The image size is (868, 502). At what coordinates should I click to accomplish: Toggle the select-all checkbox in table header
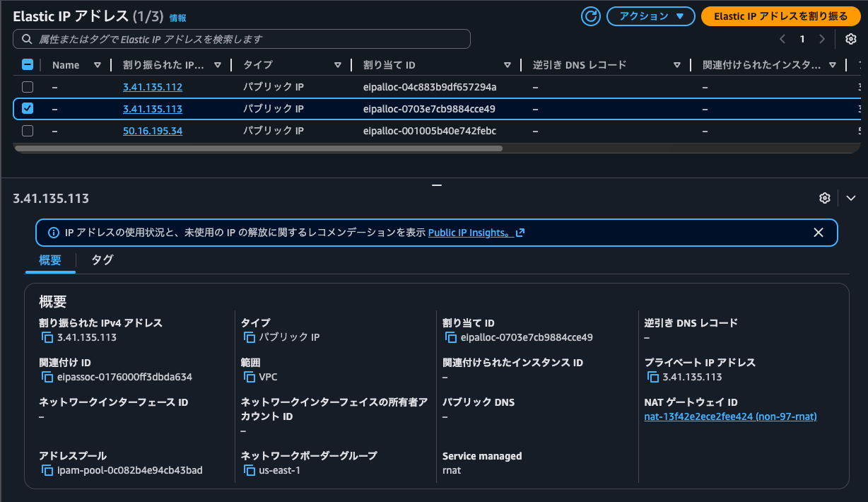(28, 64)
